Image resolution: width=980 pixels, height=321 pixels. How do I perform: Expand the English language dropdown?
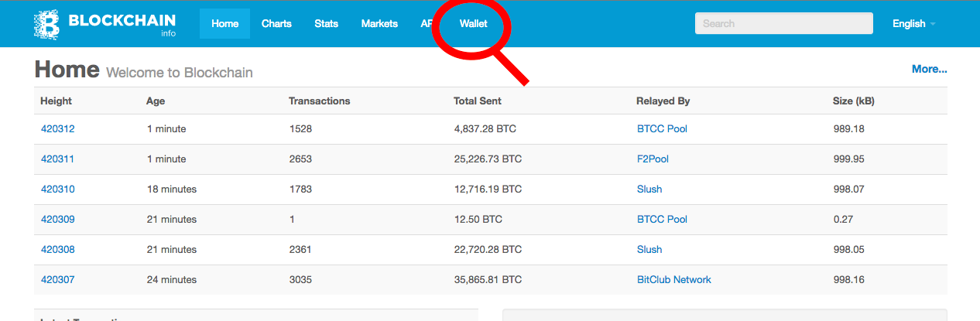tap(913, 23)
